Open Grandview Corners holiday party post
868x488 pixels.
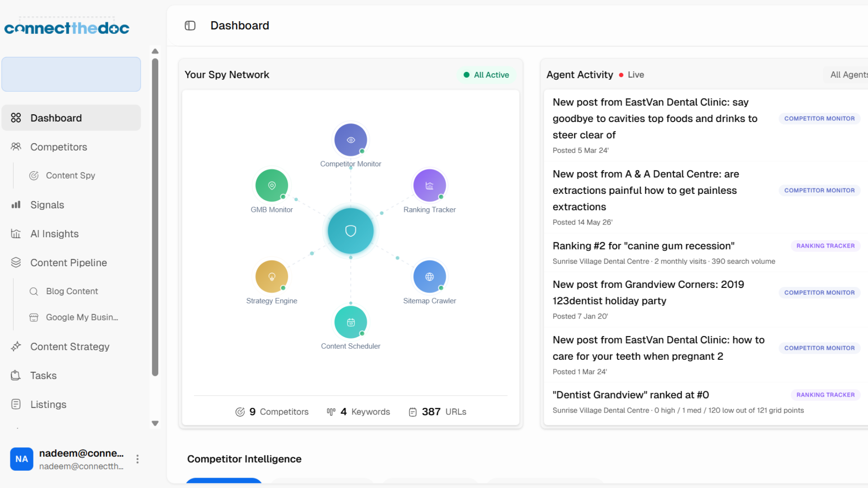pyautogui.click(x=706, y=300)
